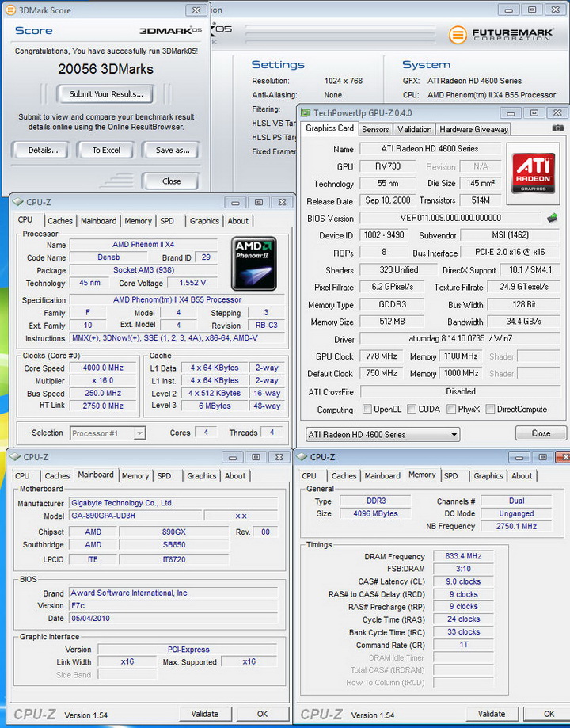Click the Memory CPU-Z window title icon
This screenshot has width=570, height=728.
coord(302,457)
